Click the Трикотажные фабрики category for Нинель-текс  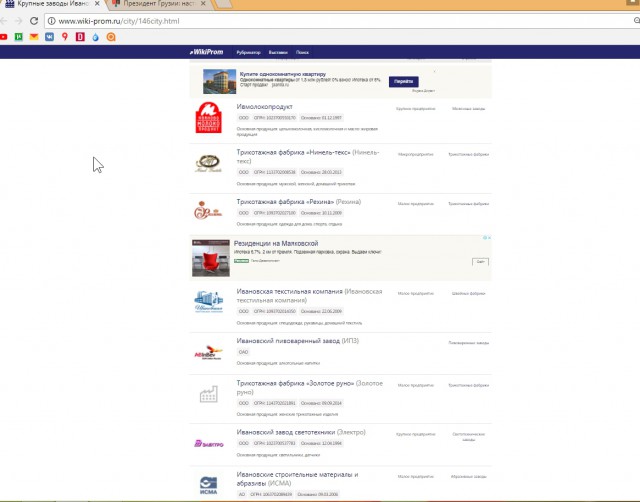(x=469, y=155)
